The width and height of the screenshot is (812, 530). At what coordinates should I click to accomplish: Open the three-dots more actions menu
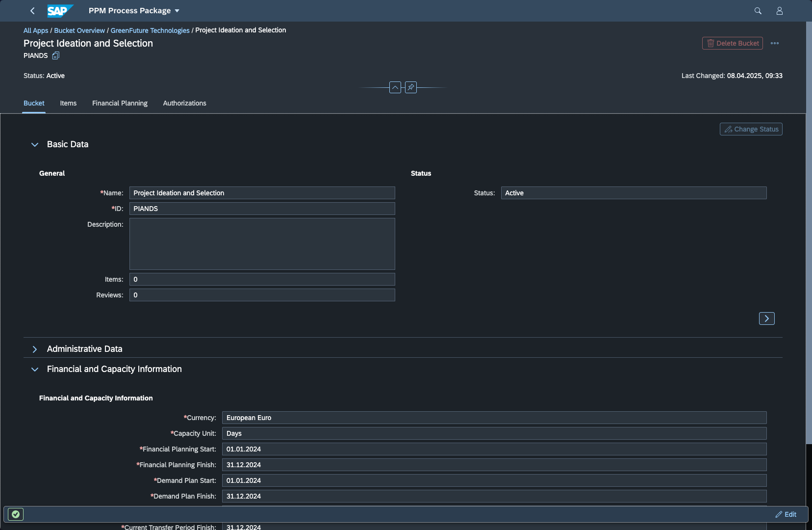[x=775, y=43]
